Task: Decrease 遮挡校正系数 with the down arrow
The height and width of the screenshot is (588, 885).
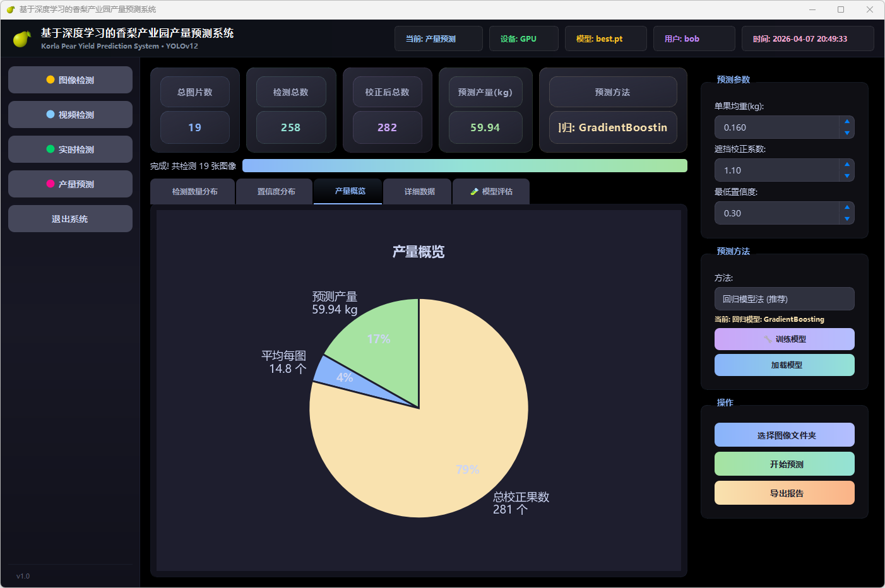Action: point(846,176)
